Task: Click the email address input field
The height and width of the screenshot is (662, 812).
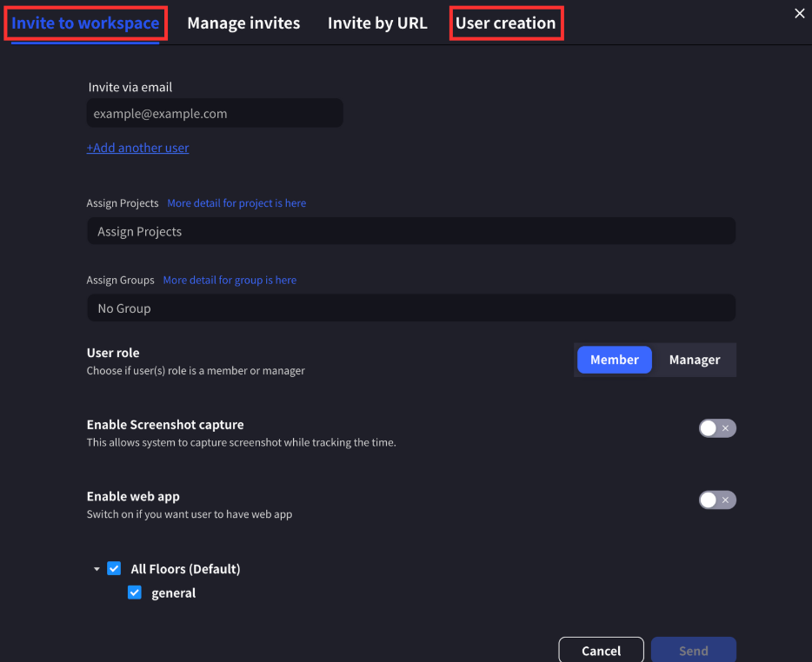Action: click(214, 113)
